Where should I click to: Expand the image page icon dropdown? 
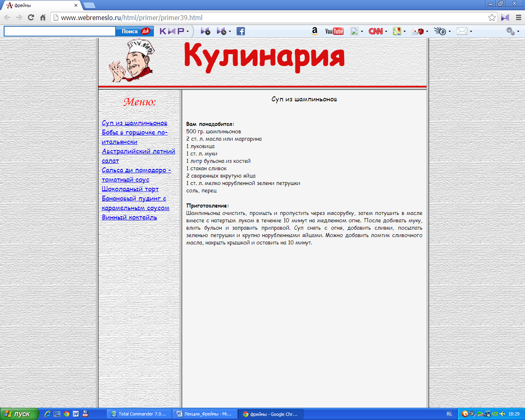click(362, 31)
